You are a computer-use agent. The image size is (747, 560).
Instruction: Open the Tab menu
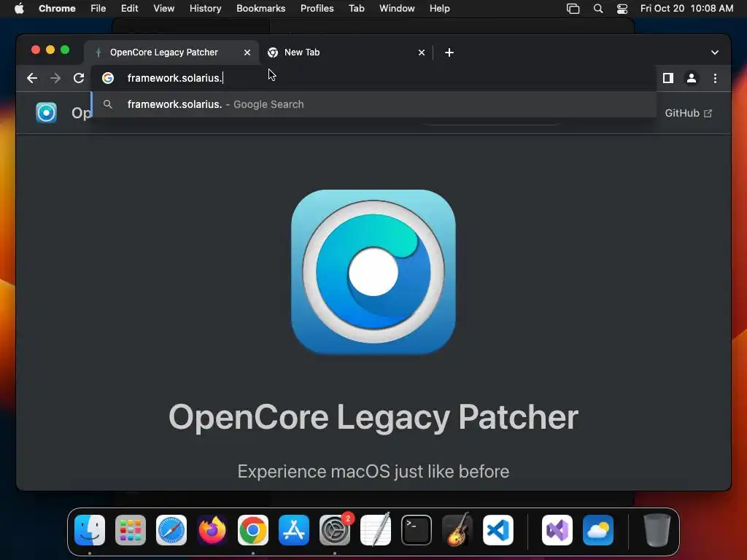coord(356,9)
